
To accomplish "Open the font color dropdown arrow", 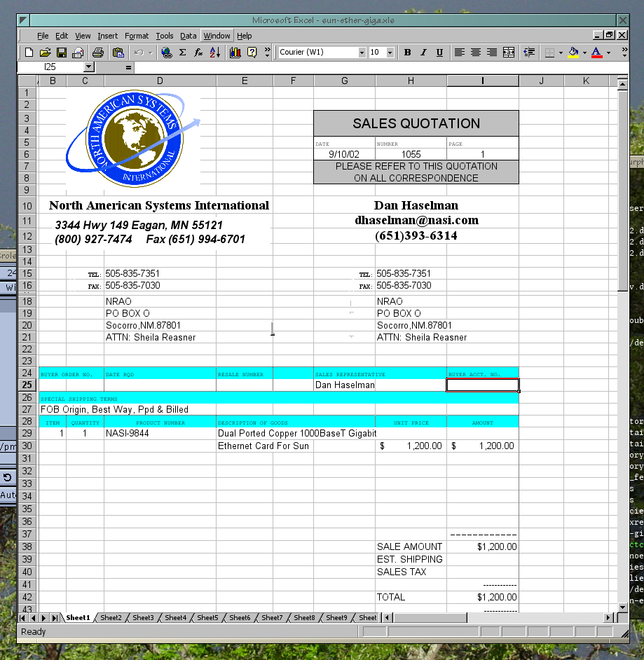I will tap(609, 52).
